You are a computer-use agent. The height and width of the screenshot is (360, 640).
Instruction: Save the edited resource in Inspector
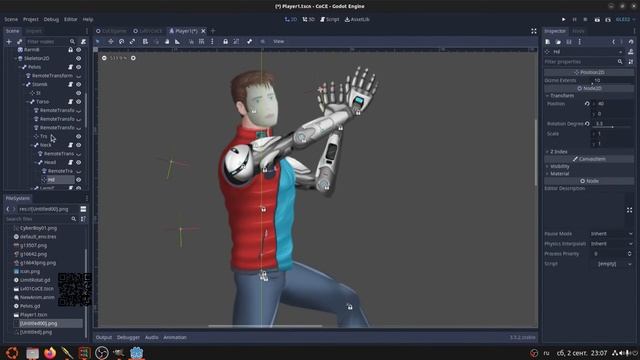pyautogui.click(x=569, y=42)
